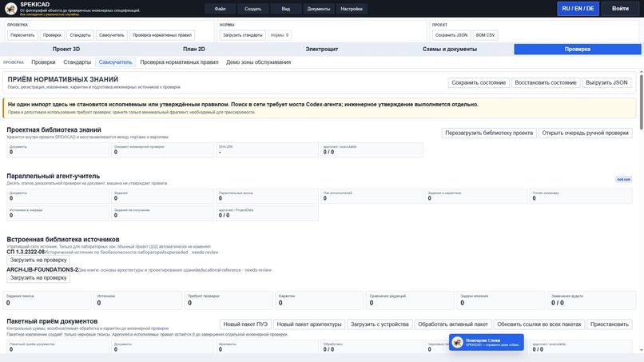The image size is (644, 362).
Task: Switch language with RU / EN / DE button
Action: coord(578,9)
